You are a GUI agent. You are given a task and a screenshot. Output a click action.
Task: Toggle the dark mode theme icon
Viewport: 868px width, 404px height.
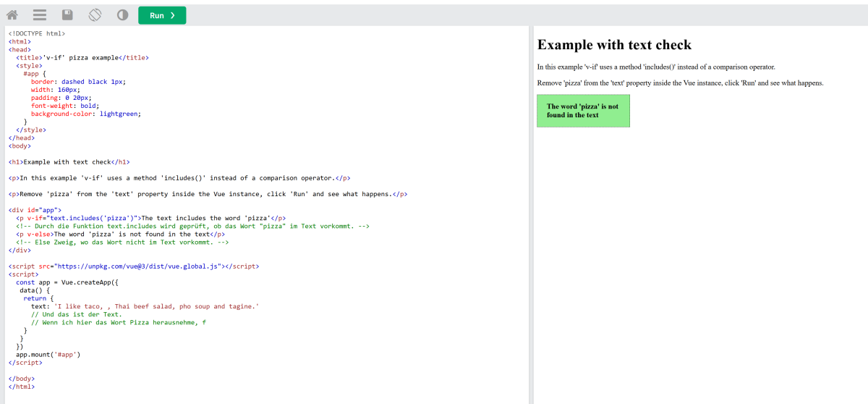pos(122,15)
